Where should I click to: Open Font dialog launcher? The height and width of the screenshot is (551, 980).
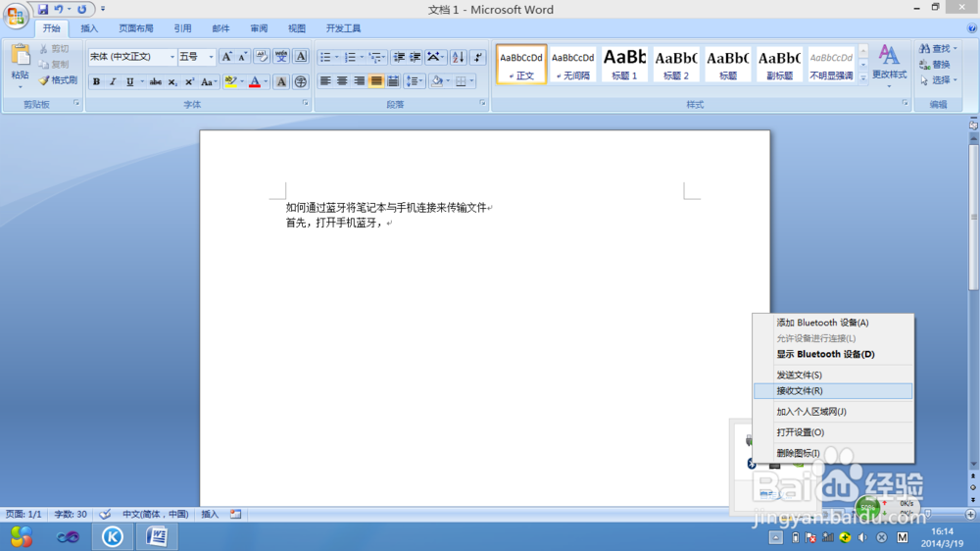[305, 103]
